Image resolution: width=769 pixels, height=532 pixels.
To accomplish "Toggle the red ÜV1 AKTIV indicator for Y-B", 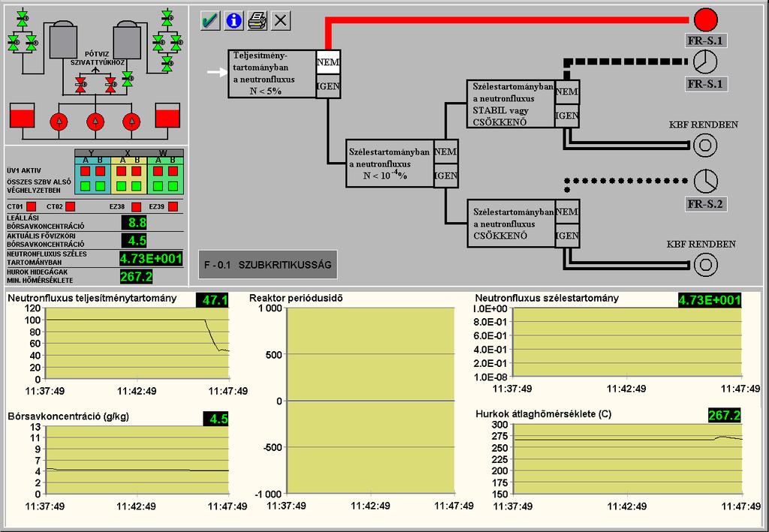I will (x=100, y=171).
